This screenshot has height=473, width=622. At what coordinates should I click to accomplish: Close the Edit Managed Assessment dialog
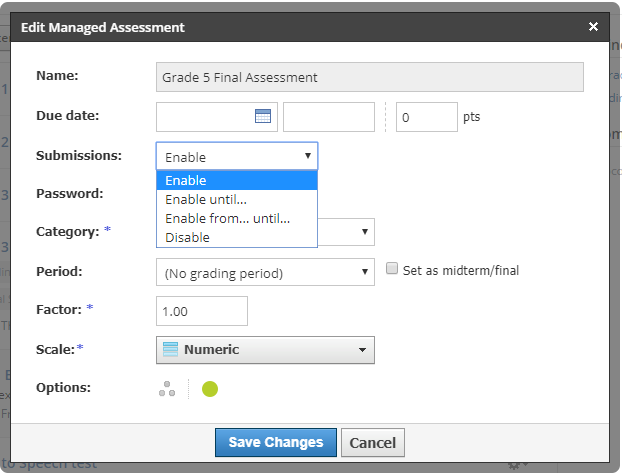593,27
